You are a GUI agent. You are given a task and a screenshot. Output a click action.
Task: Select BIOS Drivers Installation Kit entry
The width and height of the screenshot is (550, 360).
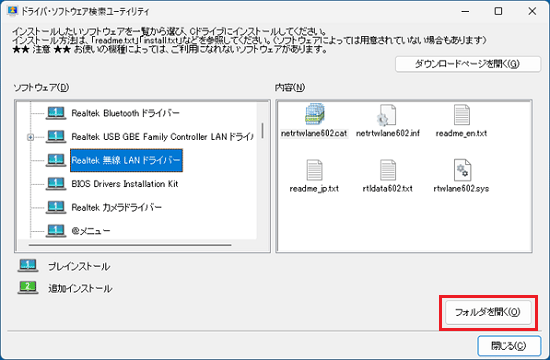click(x=125, y=184)
